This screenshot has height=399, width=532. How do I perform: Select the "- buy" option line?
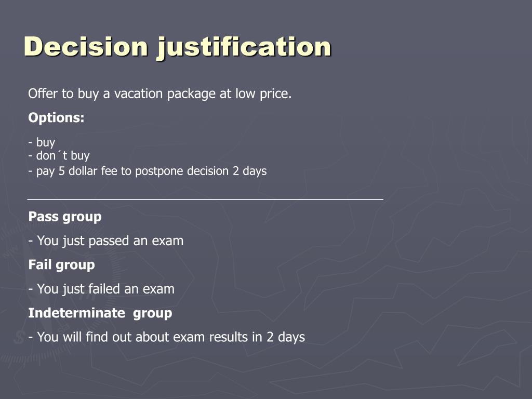(x=42, y=142)
